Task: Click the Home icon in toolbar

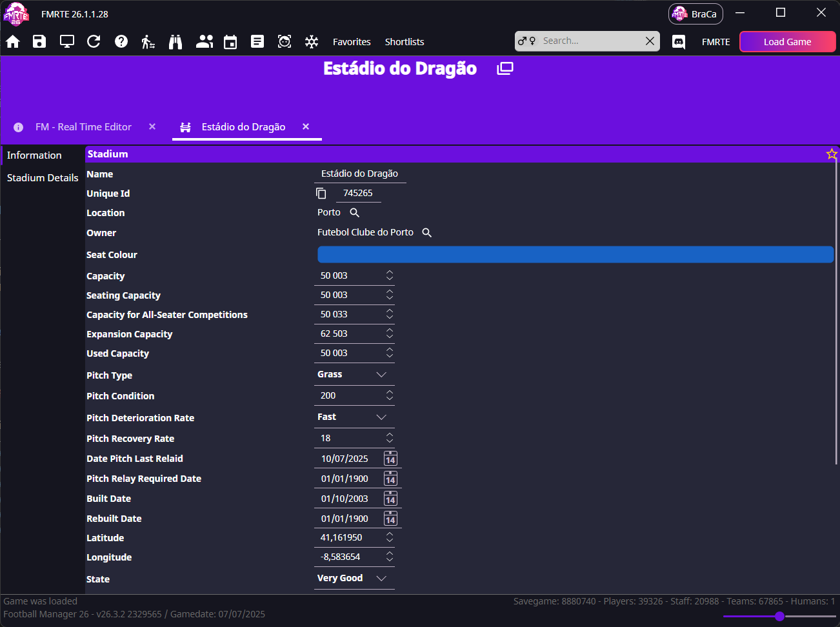Action: 13,42
